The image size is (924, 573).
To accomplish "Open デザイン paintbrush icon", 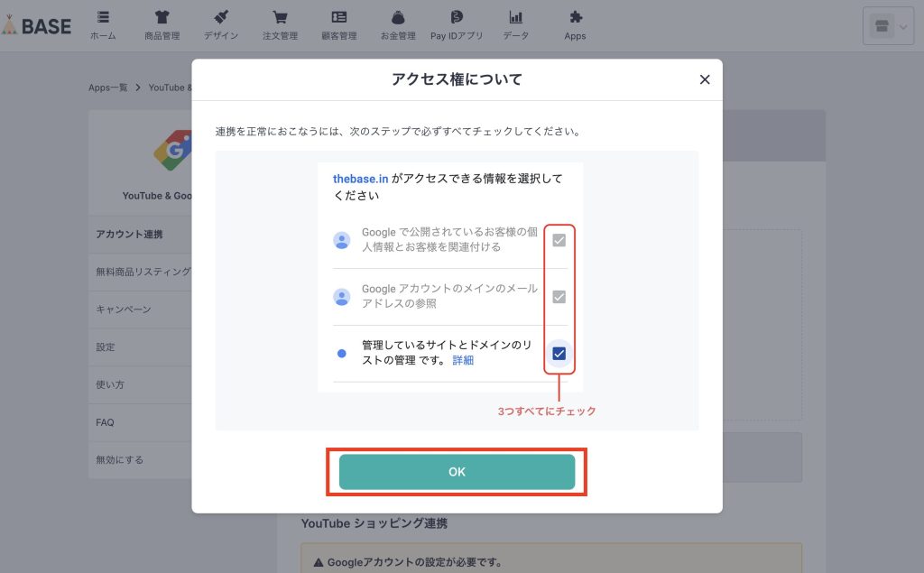I will click(x=221, y=17).
